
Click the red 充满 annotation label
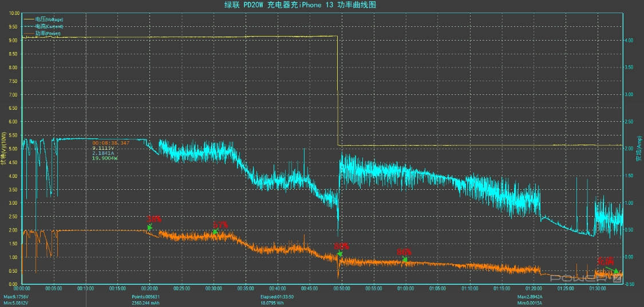(606, 260)
